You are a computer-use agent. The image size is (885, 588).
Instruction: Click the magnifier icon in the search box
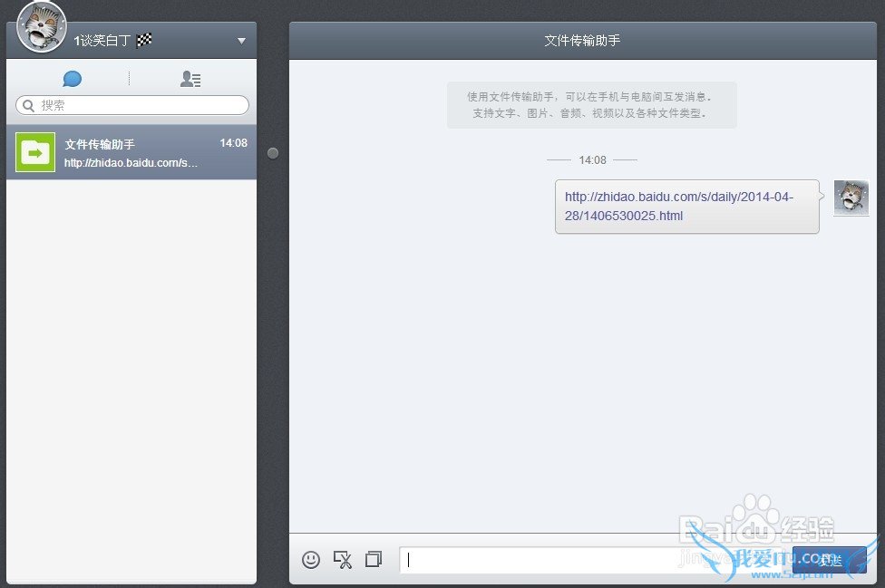pyautogui.click(x=28, y=105)
